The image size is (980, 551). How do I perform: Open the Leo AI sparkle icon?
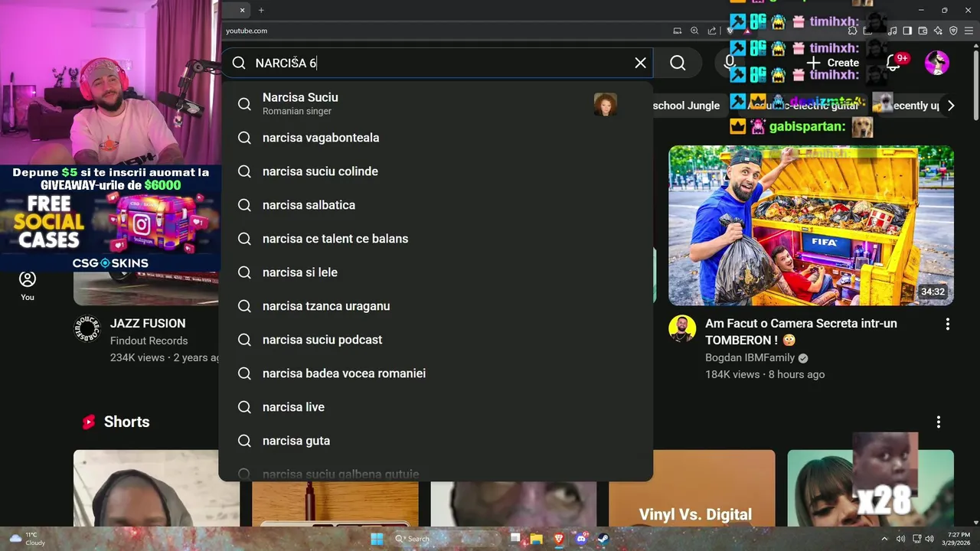point(938,31)
